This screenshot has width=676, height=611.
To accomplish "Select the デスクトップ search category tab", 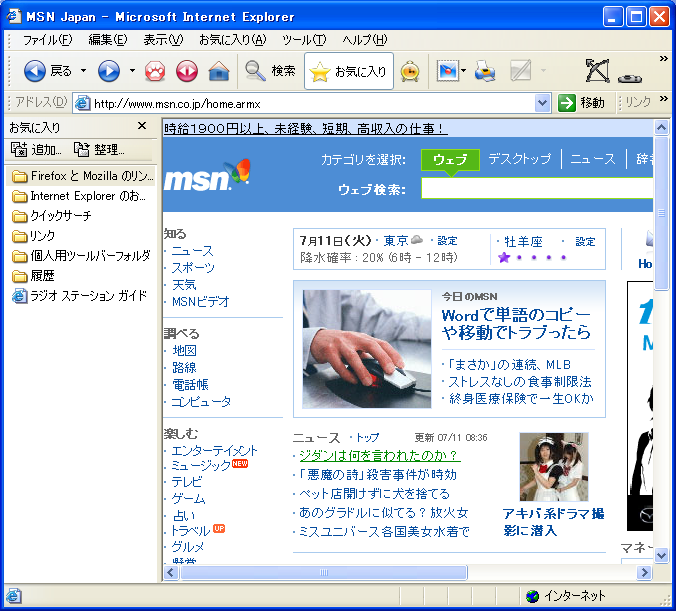I will (520, 159).
